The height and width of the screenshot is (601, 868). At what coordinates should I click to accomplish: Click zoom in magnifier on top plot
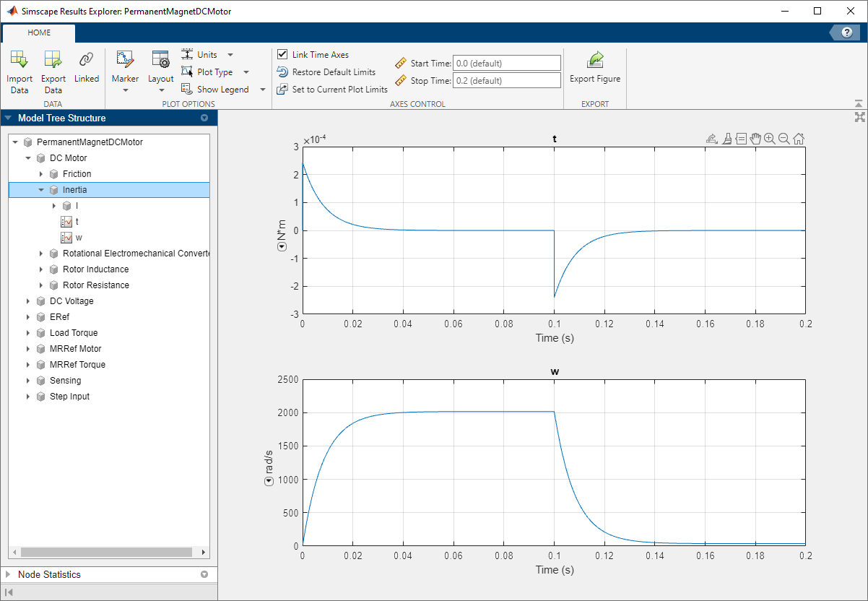tap(770, 139)
